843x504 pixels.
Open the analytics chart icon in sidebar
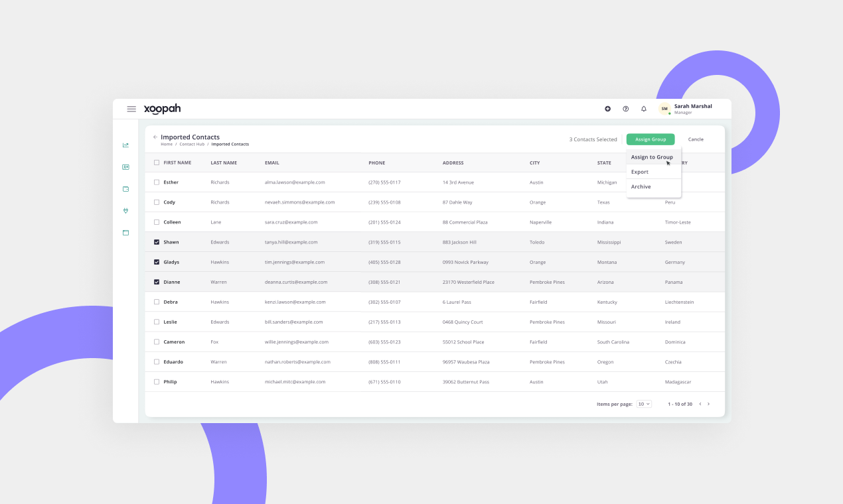pyautogui.click(x=125, y=145)
